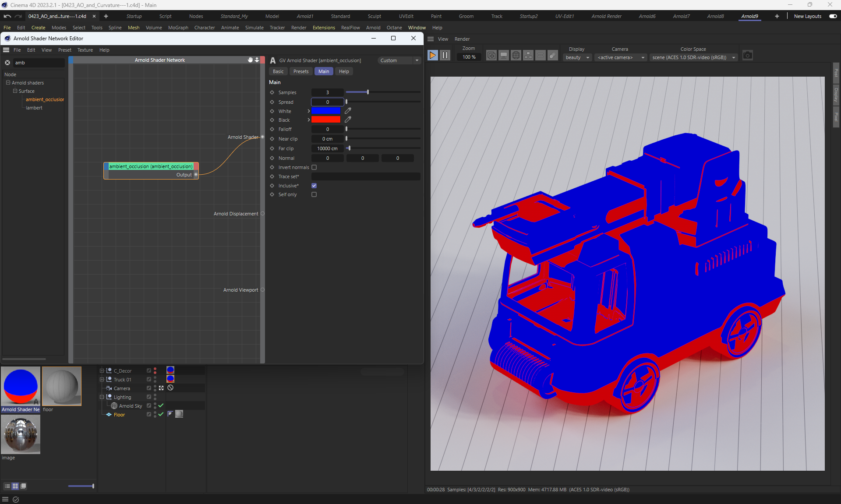Click the Black color eyedropper icon
841x504 pixels.
348,120
